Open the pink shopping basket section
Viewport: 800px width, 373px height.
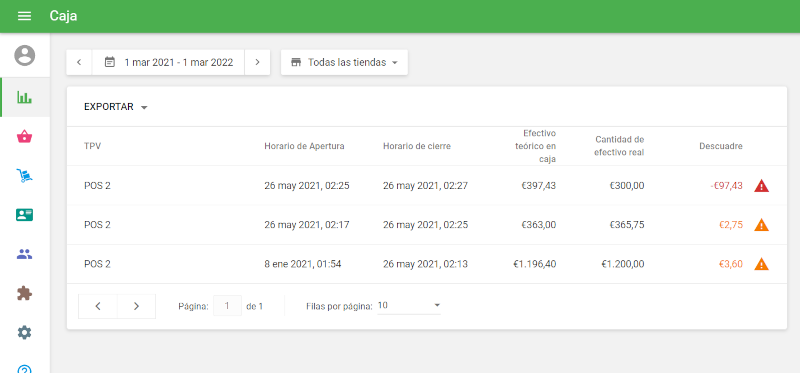click(24, 136)
